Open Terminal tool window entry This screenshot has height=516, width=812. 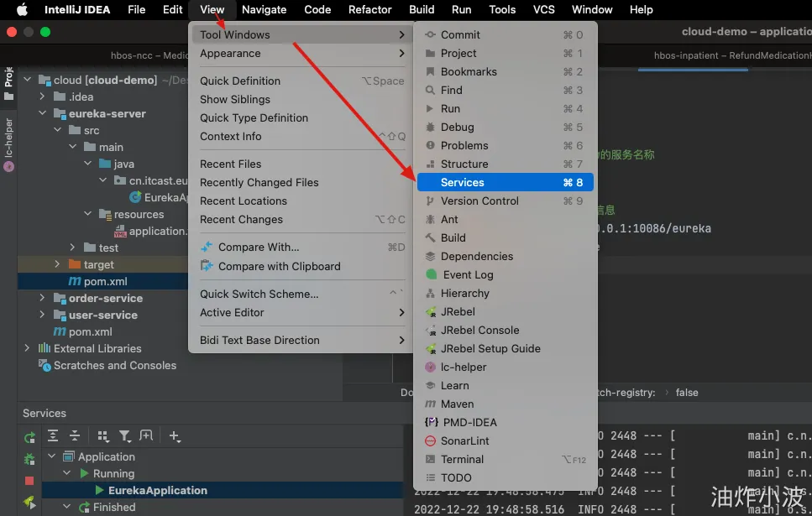pos(505,460)
